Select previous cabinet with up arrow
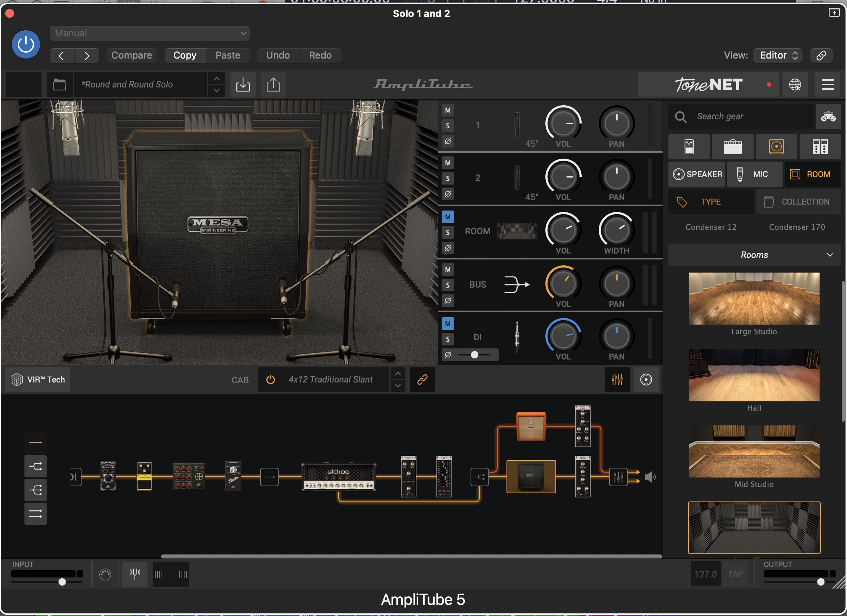 pyautogui.click(x=398, y=374)
